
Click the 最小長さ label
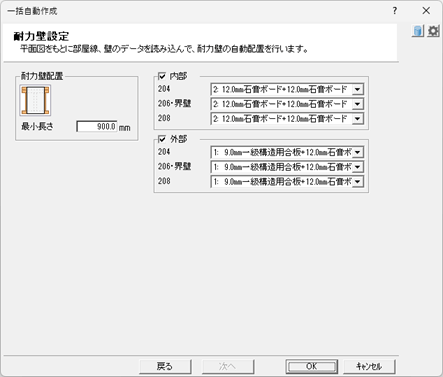click(x=37, y=127)
